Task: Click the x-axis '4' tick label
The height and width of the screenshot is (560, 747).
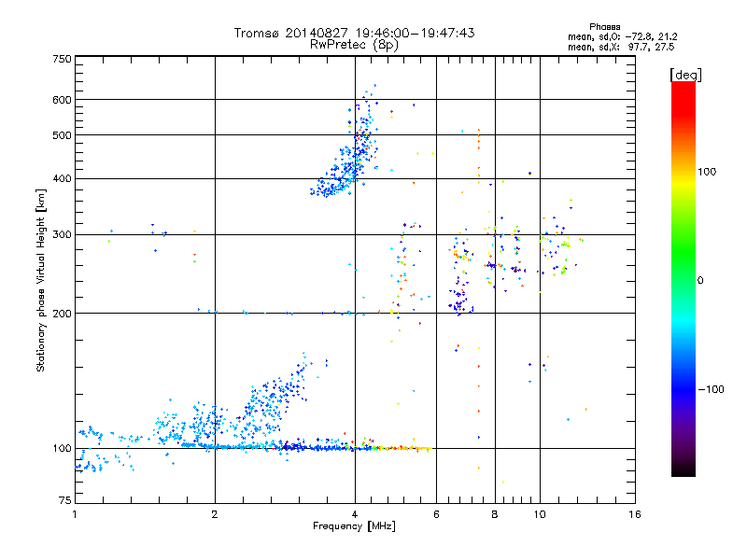Action: [355, 514]
